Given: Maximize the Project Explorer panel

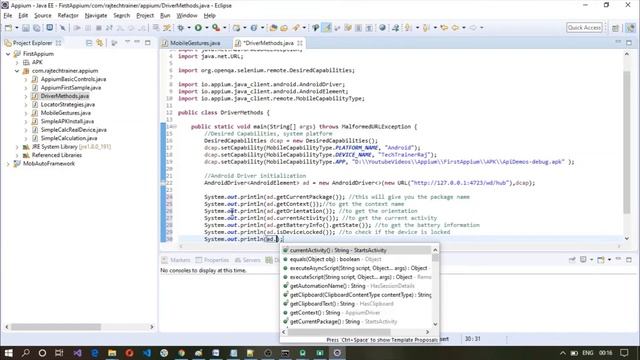Looking at the screenshot, I should pyautogui.click(x=148, y=42).
